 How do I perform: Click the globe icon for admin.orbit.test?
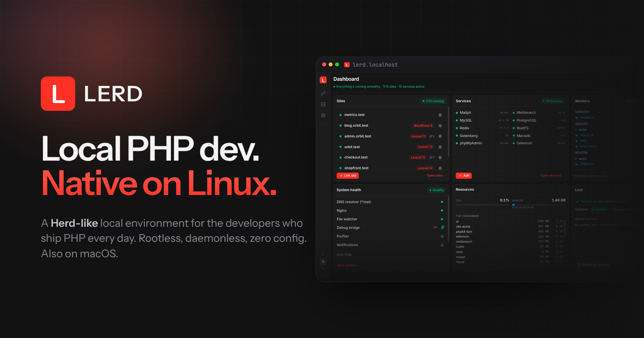click(440, 136)
